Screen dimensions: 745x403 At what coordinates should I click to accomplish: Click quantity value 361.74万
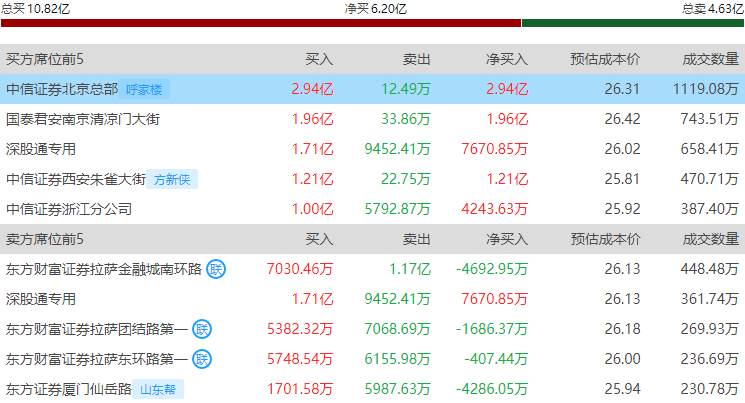[709, 299]
